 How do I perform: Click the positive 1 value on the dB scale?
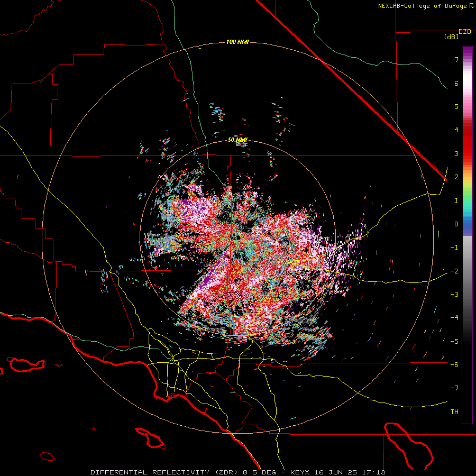pyautogui.click(x=456, y=200)
